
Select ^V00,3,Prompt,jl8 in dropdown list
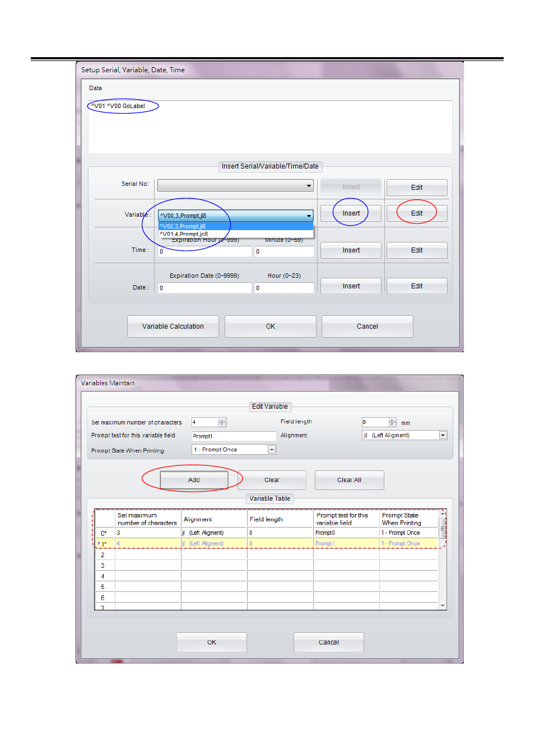point(235,226)
